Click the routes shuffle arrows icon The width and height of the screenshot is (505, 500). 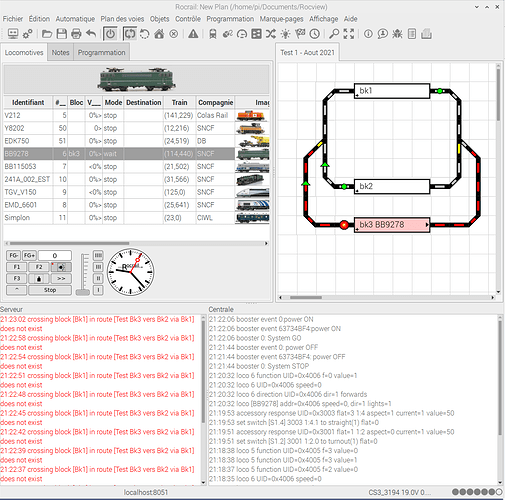click(x=271, y=34)
